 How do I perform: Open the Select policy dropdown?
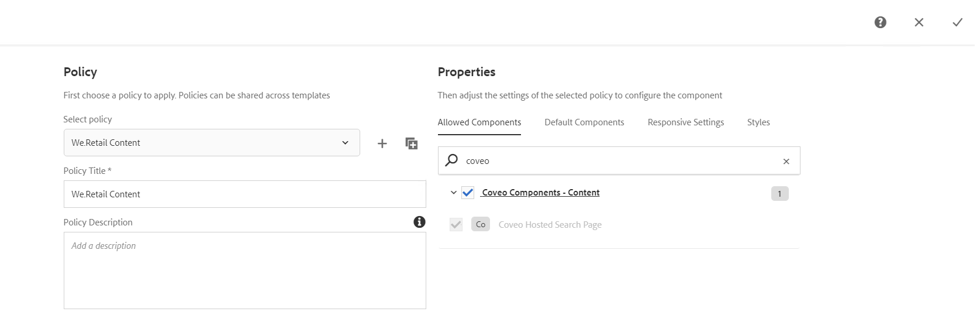pyautogui.click(x=212, y=142)
